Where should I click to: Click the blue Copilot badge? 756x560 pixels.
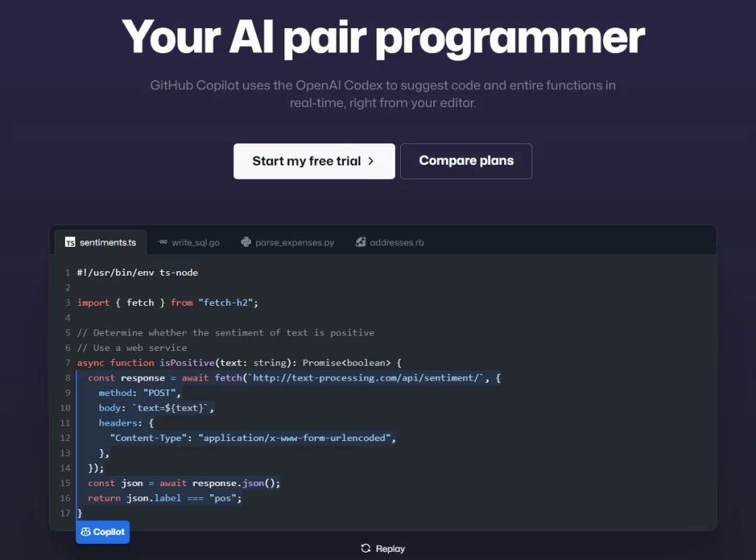(102, 532)
